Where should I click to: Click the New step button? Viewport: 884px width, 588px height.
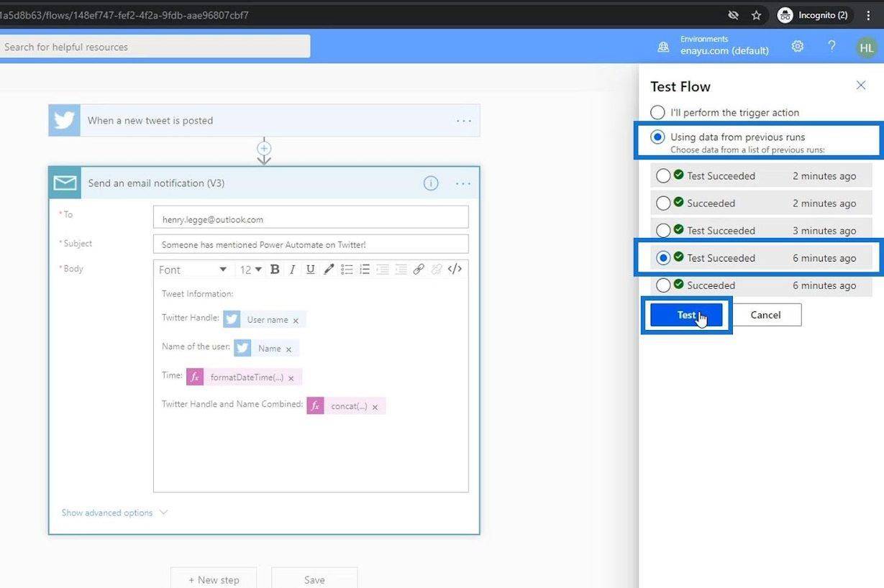214,579
